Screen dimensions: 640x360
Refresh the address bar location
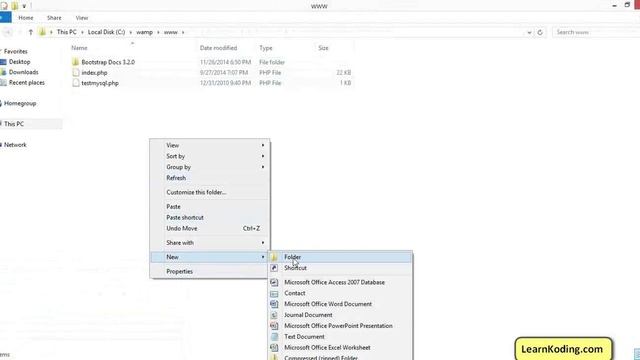pos(540,32)
